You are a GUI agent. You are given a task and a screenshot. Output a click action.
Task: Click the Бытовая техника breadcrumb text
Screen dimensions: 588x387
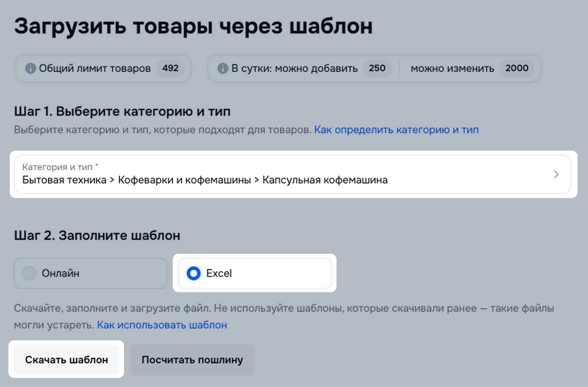(x=64, y=180)
